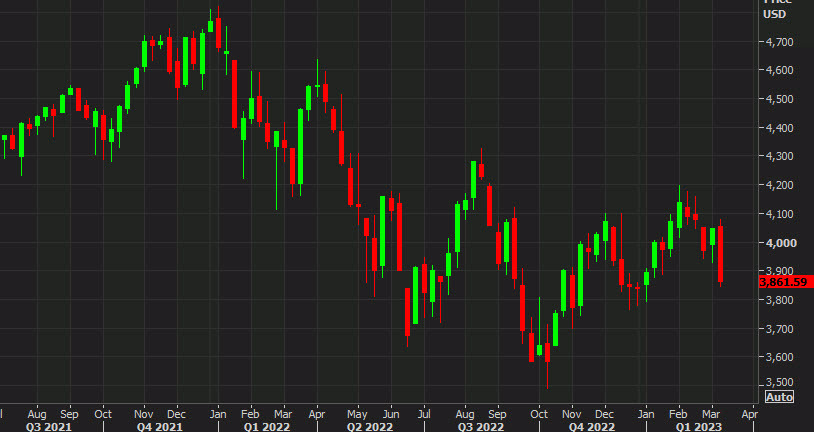The image size is (814, 432).
Task: Click the 4,200 price axis label
Action: 779,185
